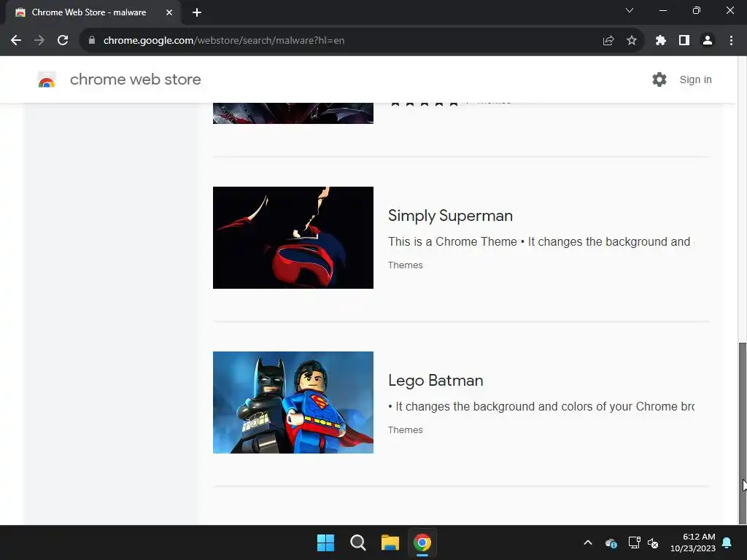This screenshot has width=747, height=560.
Task: Click the muted volume tray icon
Action: [x=653, y=542]
